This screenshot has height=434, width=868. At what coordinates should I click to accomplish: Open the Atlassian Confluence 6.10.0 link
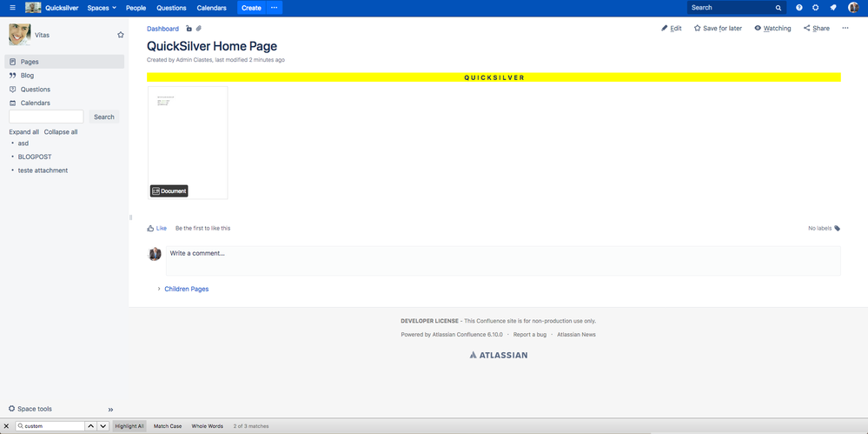[467, 335]
